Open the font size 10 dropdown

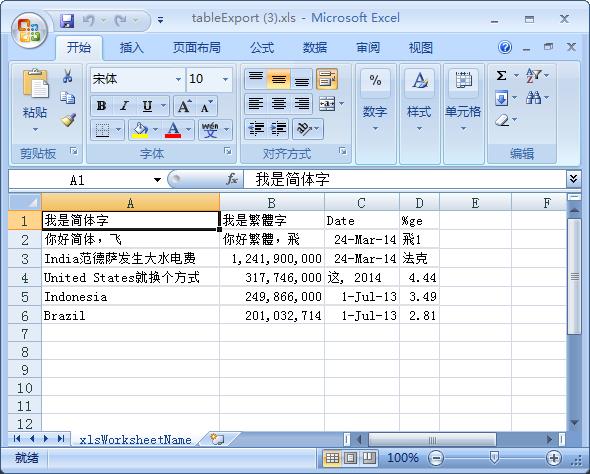click(225, 79)
